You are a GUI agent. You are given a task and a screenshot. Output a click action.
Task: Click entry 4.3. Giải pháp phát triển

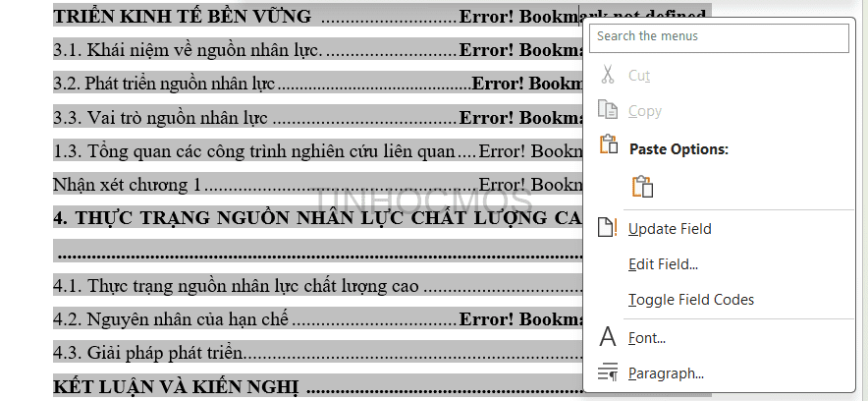point(148,353)
